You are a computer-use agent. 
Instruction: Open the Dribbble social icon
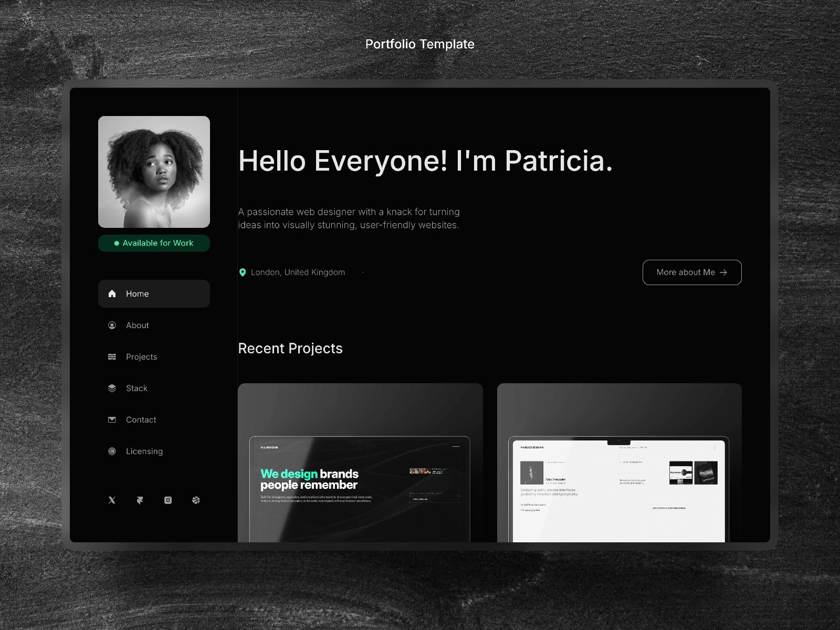pos(196,500)
